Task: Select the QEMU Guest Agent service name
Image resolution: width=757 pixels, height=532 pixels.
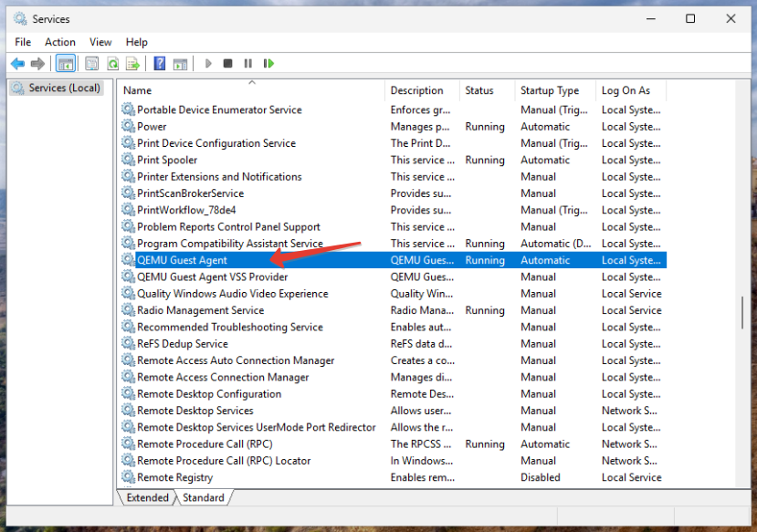Action: click(182, 260)
